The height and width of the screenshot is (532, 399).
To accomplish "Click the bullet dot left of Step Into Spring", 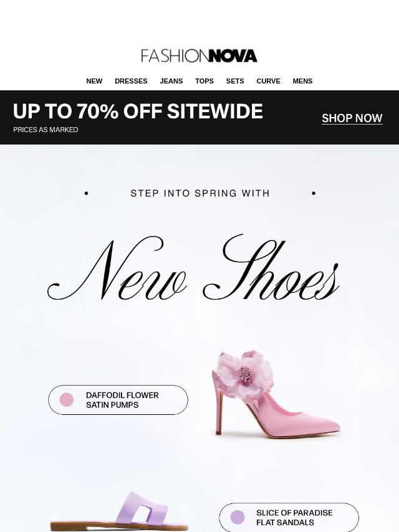I will coord(86,194).
